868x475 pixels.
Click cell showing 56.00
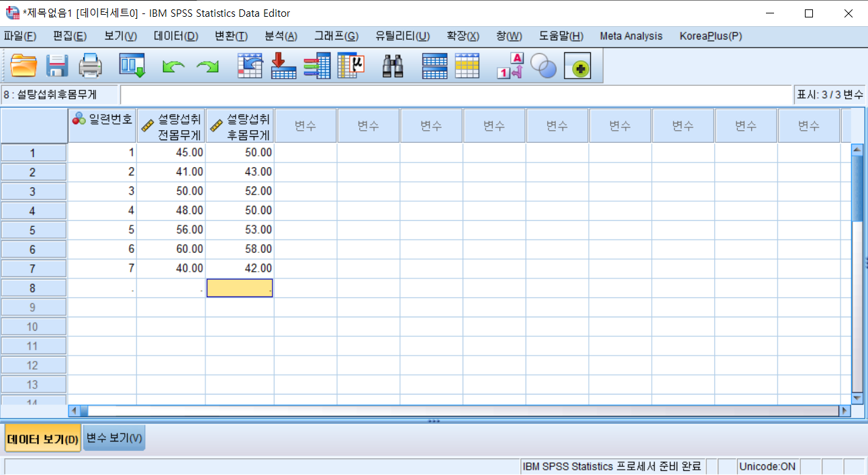point(171,230)
